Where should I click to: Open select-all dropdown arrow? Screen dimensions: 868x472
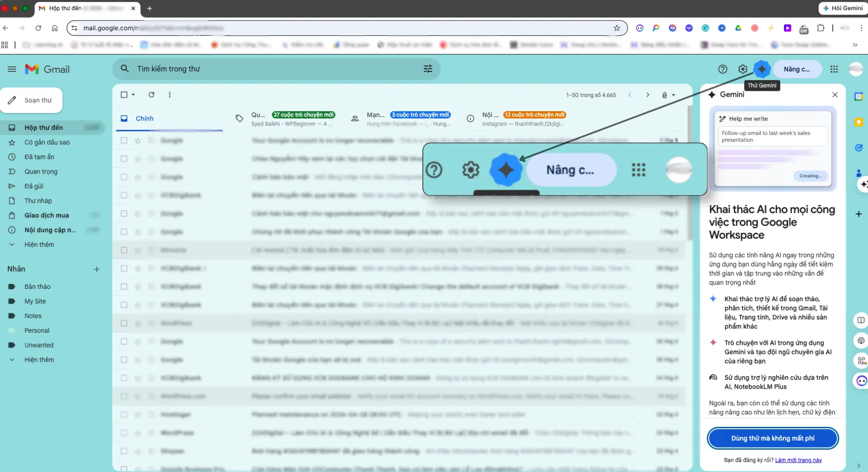pos(133,94)
